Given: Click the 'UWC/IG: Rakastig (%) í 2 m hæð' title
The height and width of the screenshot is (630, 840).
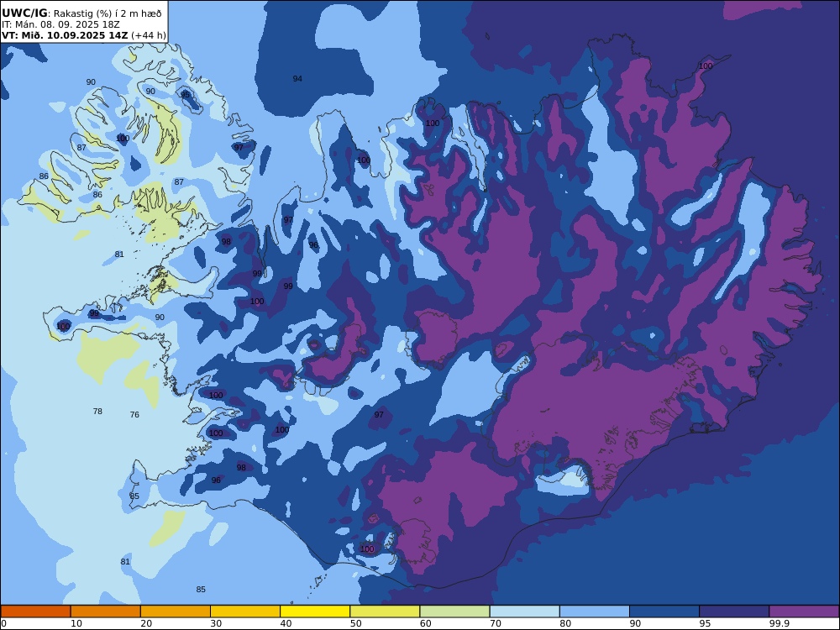Looking at the screenshot, I should [81, 13].
